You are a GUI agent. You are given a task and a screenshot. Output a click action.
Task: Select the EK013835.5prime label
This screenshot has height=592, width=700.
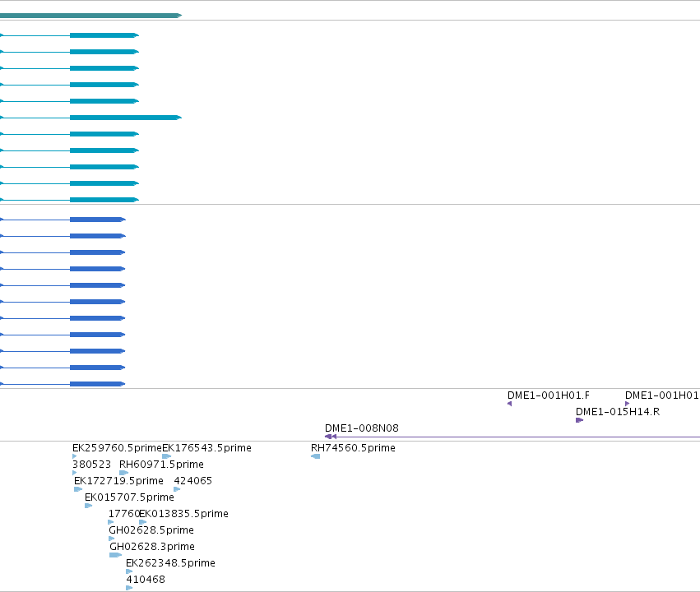pos(184,514)
